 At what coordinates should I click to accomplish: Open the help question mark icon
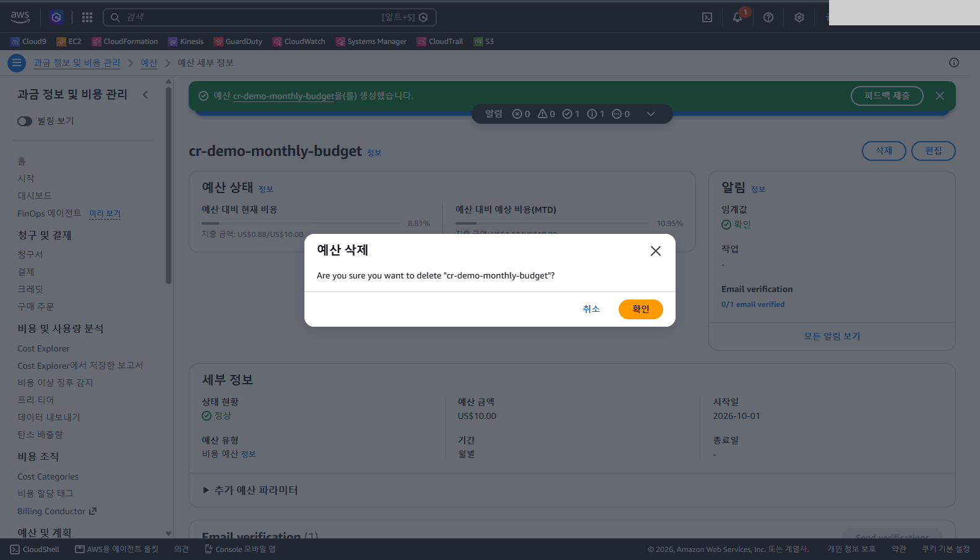click(768, 17)
